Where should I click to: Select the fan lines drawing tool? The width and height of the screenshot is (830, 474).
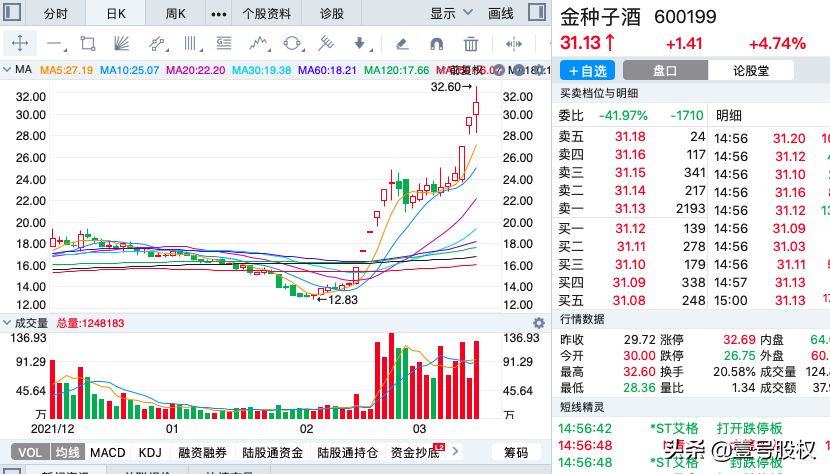click(x=121, y=43)
